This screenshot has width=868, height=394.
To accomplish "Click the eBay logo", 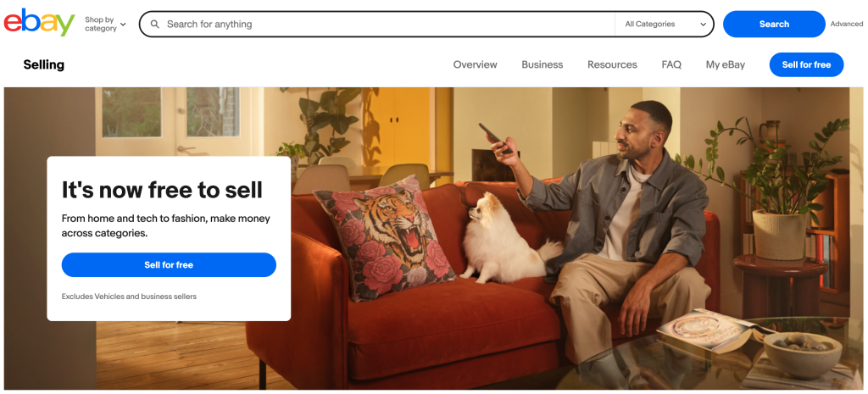I will 39,23.
